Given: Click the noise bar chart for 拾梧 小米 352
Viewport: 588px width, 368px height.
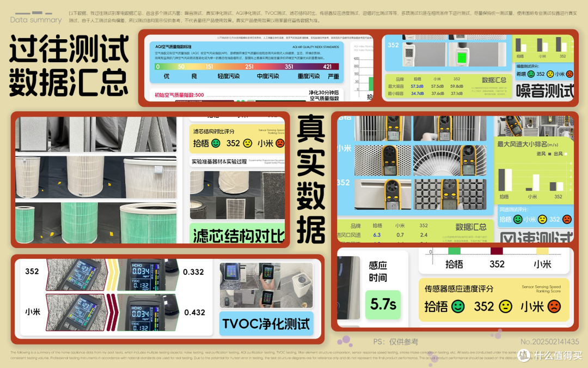Looking at the screenshot, I should click(542, 47).
